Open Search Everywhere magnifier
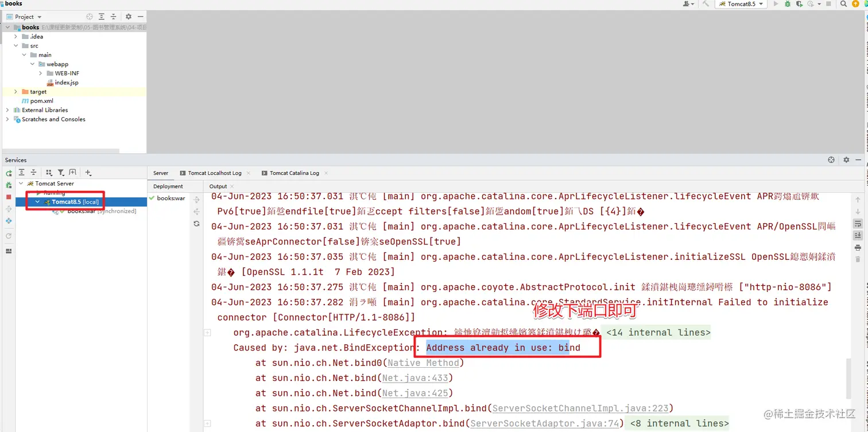Screen dimensions: 868x432 tap(843, 4)
